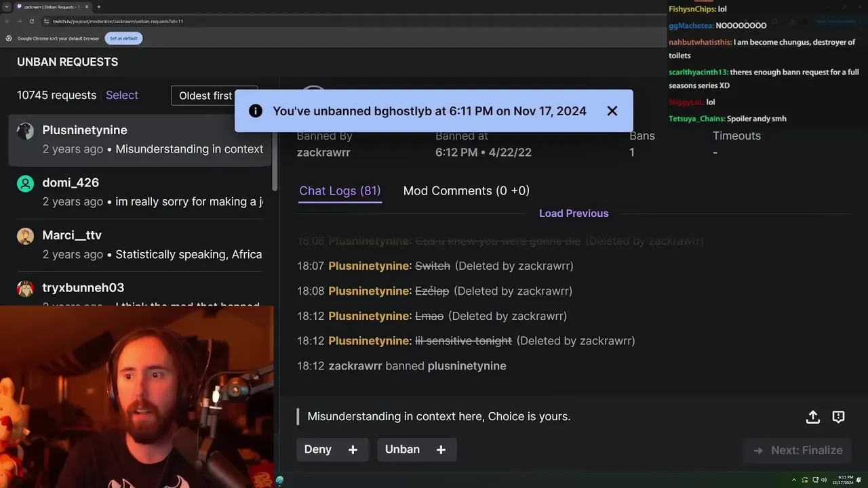Reload the page with the refresh icon
Viewport: 868px width, 488px height.
(x=31, y=21)
